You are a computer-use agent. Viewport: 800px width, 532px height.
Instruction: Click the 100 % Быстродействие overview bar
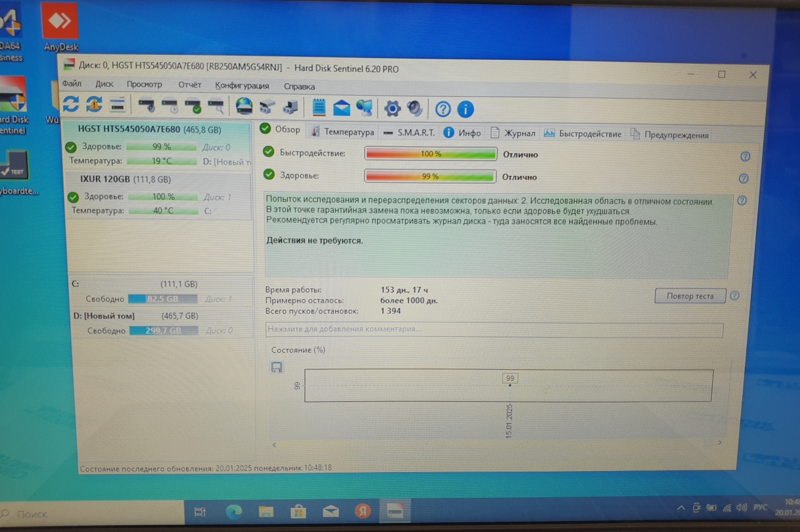[431, 154]
